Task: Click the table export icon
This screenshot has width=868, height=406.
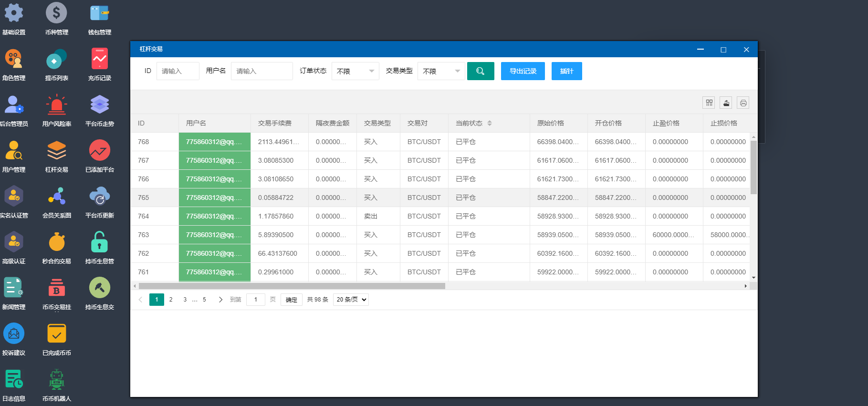Action: [x=726, y=103]
